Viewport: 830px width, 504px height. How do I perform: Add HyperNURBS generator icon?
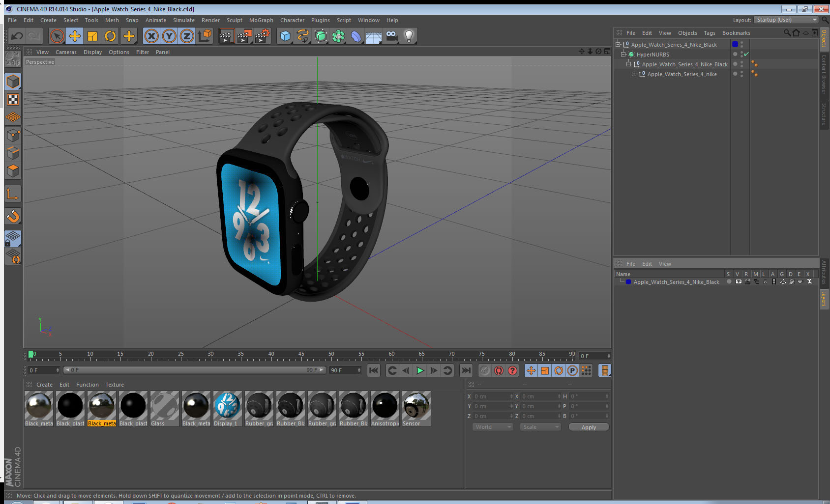321,36
